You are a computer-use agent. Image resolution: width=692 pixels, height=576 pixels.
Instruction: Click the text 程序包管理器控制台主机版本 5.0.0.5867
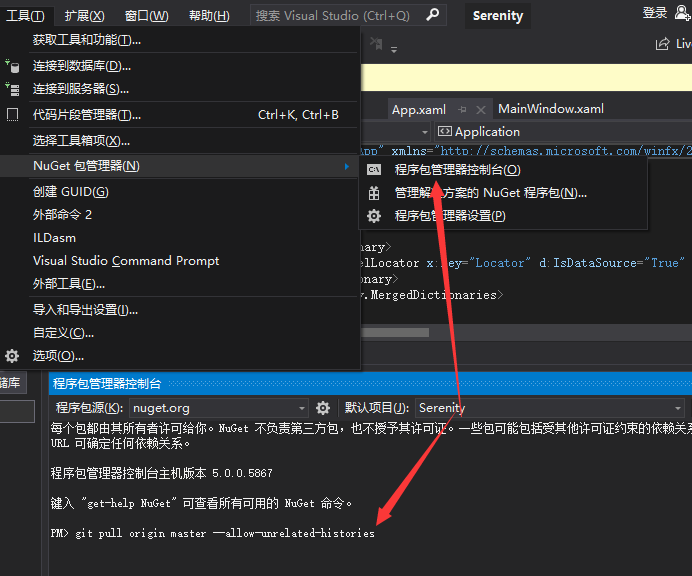coord(162,473)
